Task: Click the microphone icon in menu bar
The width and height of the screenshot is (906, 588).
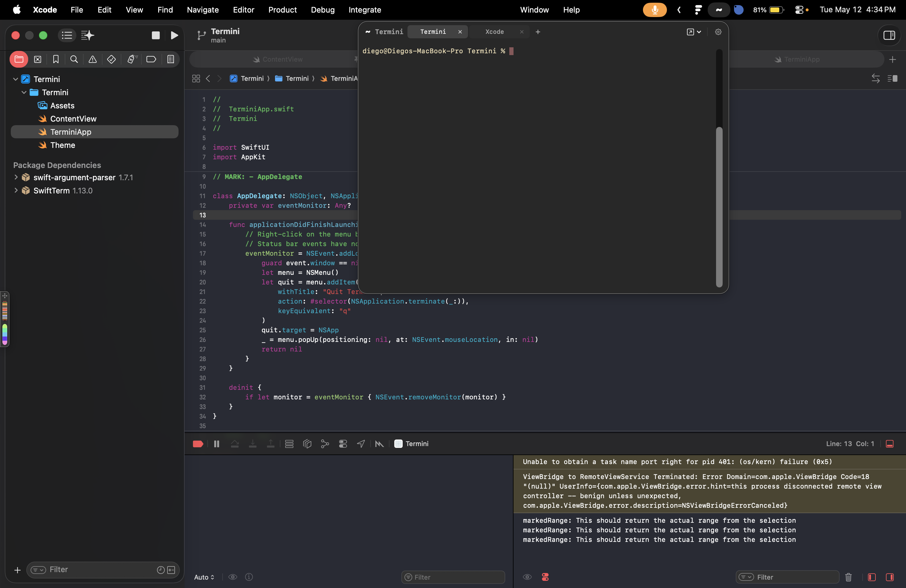Action: [654, 10]
